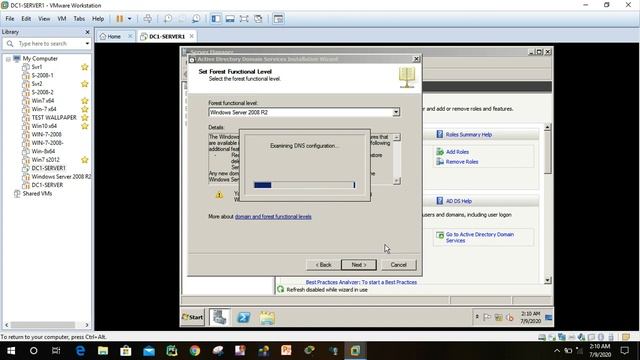This screenshot has width=640, height=360.
Task: Close the DC1-SERVER1 tab
Action: click(x=191, y=36)
